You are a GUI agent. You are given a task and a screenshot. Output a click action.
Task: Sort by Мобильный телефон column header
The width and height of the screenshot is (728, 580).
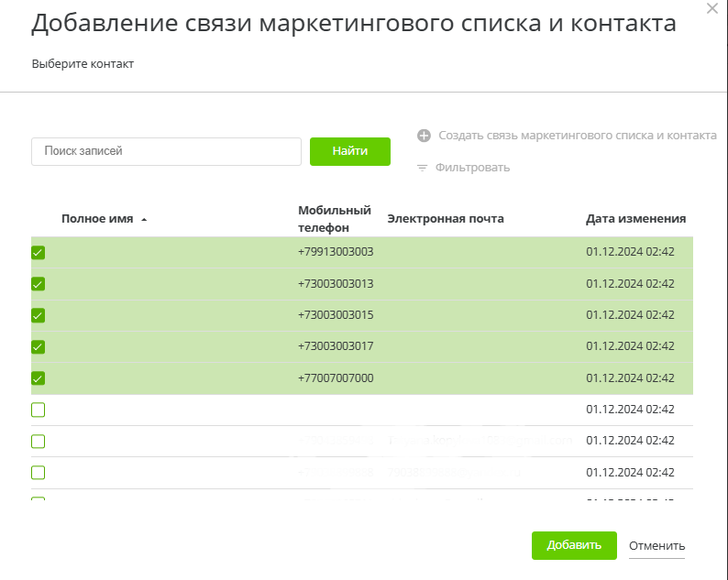point(334,219)
